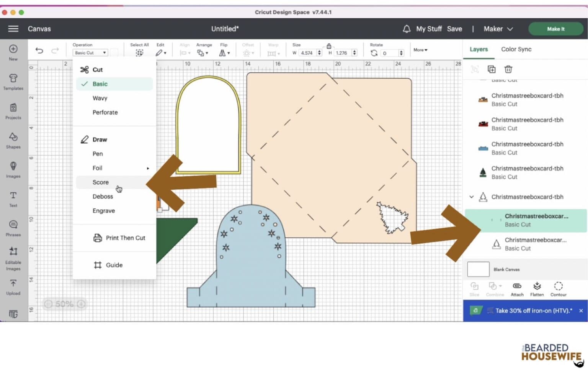Click the Contour tool icon
This screenshot has width=588, height=374.
point(558,289)
